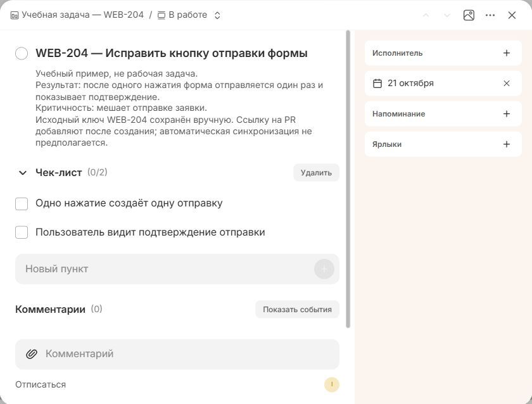Attach a file with the paperclip icon
The image size is (532, 404).
coord(32,354)
